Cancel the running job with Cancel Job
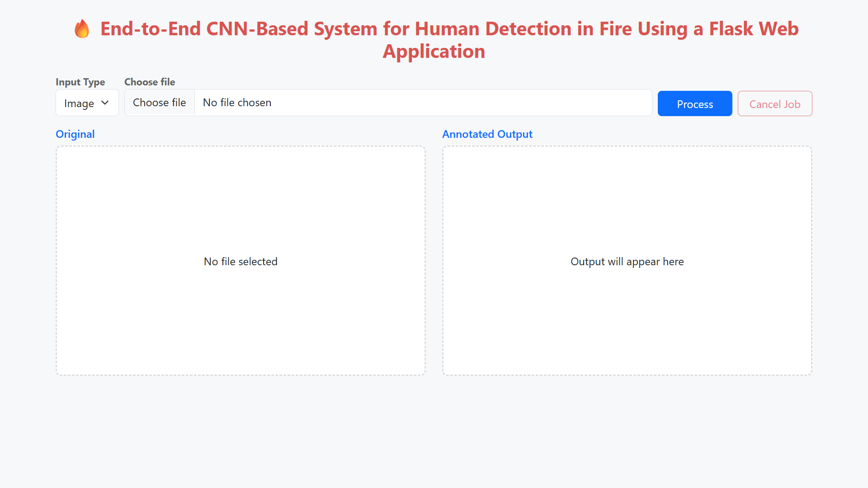 tap(774, 104)
